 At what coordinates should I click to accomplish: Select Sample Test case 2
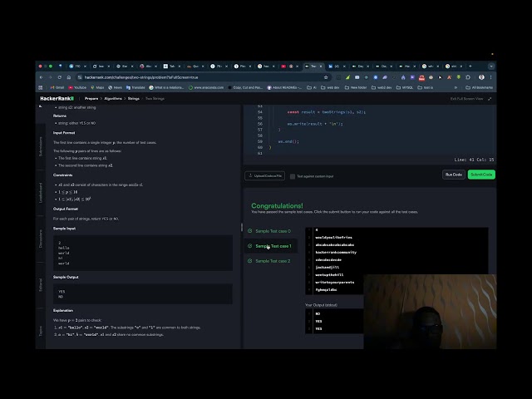(273, 261)
